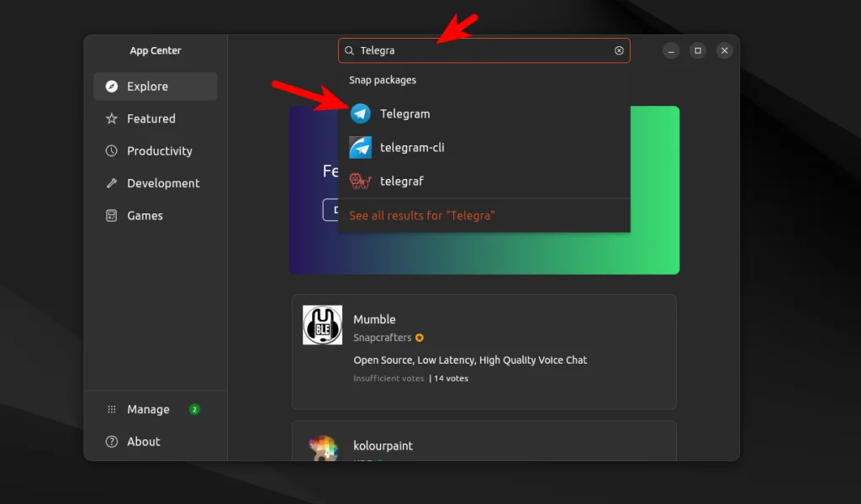This screenshot has height=504, width=861.
Task: Click inside the Telegra search box
Action: tap(483, 50)
